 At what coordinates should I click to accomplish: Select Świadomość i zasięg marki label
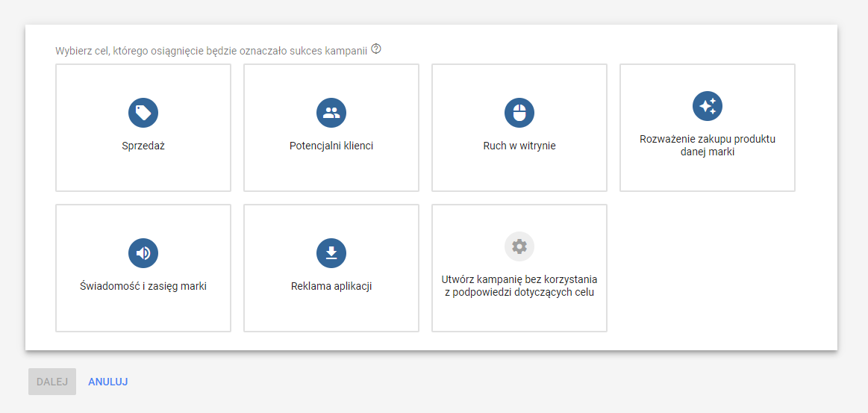[143, 286]
